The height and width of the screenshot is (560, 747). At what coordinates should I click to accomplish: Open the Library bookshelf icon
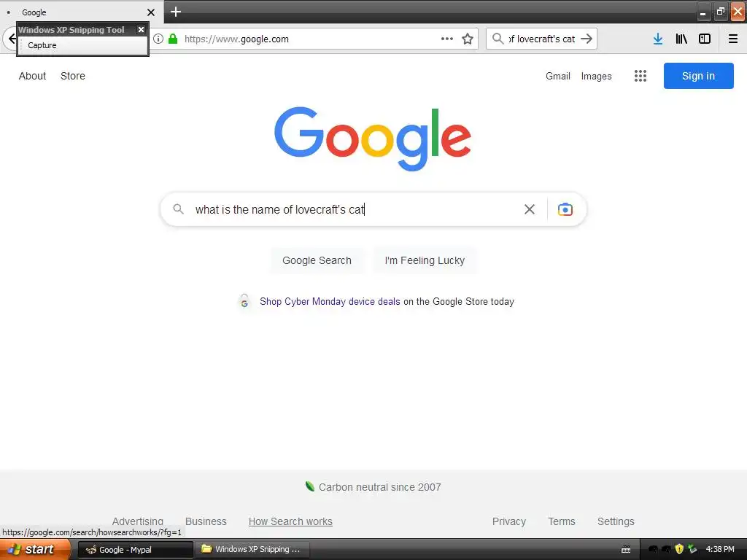pyautogui.click(x=681, y=39)
